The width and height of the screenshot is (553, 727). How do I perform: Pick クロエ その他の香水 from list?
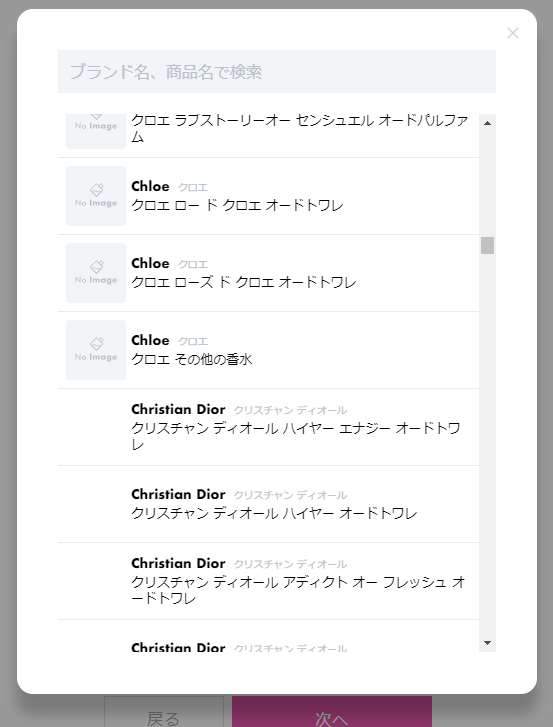tap(268, 350)
